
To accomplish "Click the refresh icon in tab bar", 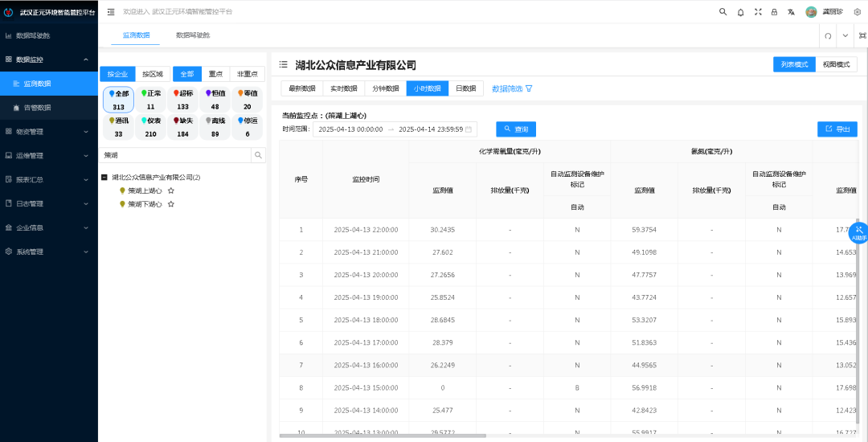I will 828,36.
